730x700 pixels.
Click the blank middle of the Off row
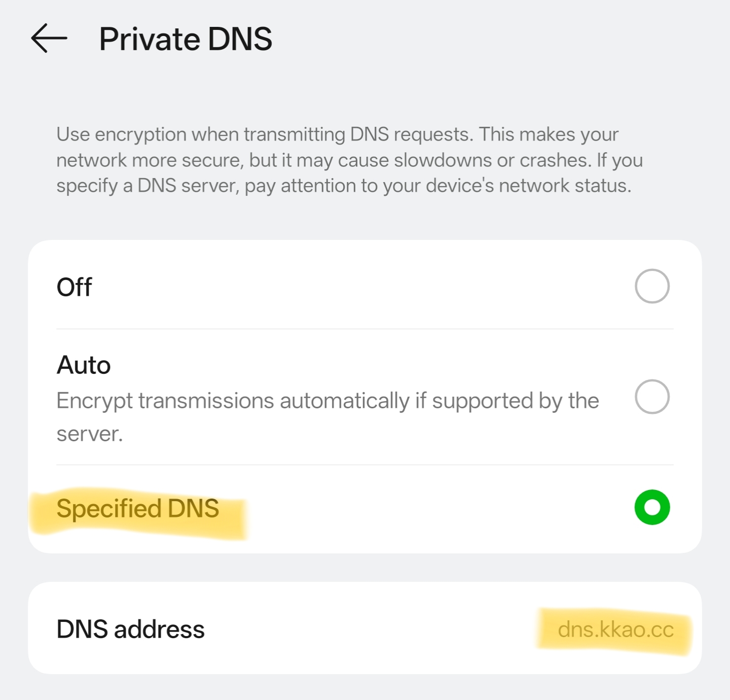click(x=355, y=287)
